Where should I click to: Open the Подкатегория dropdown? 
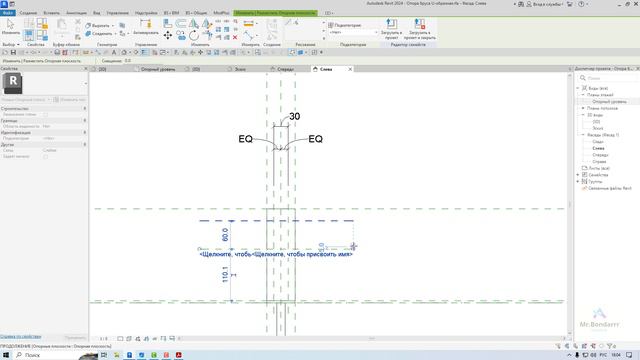(x=353, y=32)
